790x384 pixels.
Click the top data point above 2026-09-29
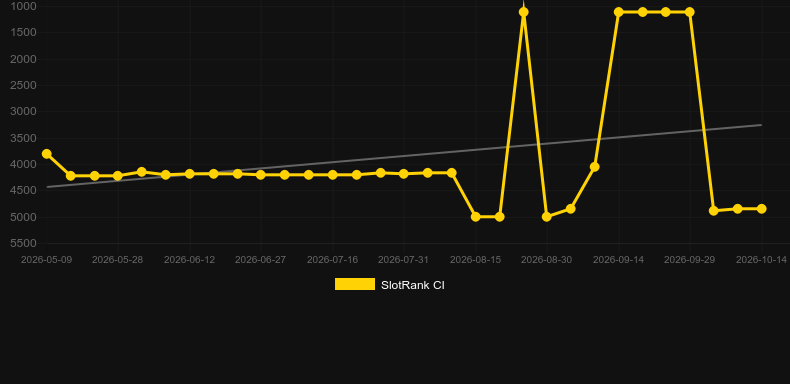coord(690,12)
